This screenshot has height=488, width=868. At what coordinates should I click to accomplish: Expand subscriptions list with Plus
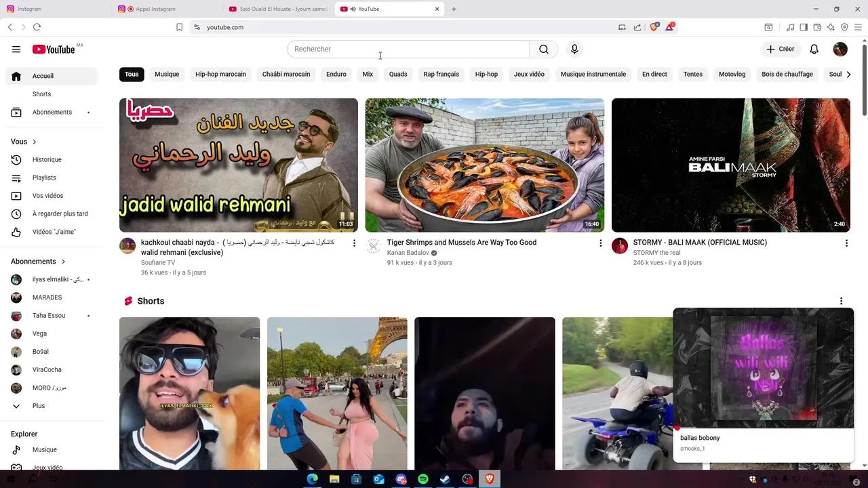(52, 406)
